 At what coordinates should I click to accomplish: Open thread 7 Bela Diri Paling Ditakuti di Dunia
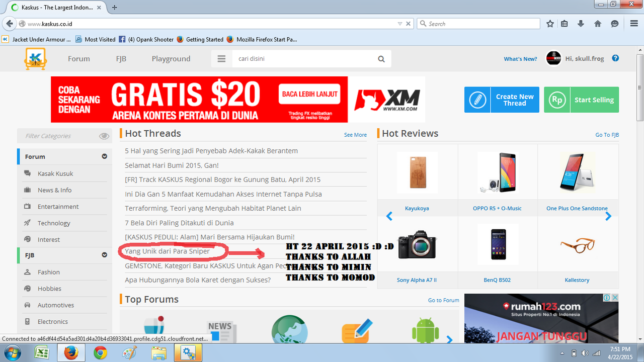179,222
